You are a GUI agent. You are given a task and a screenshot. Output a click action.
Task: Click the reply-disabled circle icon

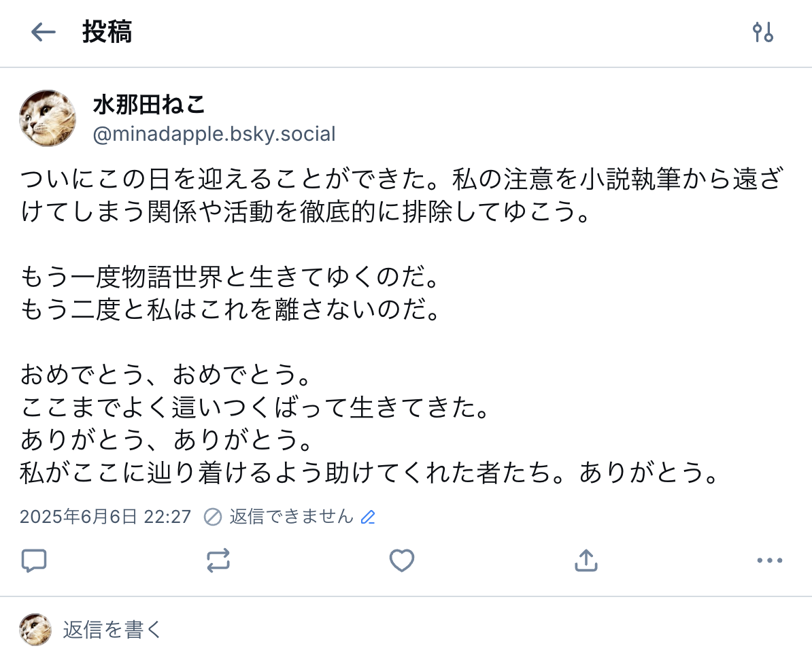[213, 517]
